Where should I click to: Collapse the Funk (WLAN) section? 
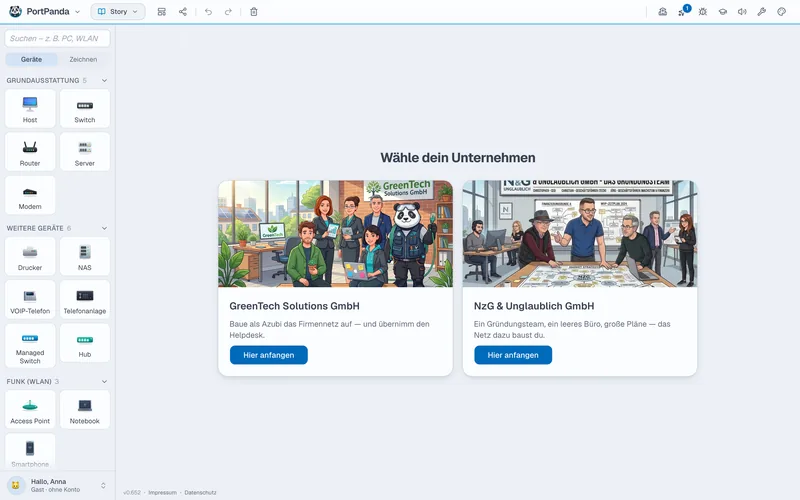[x=104, y=382]
